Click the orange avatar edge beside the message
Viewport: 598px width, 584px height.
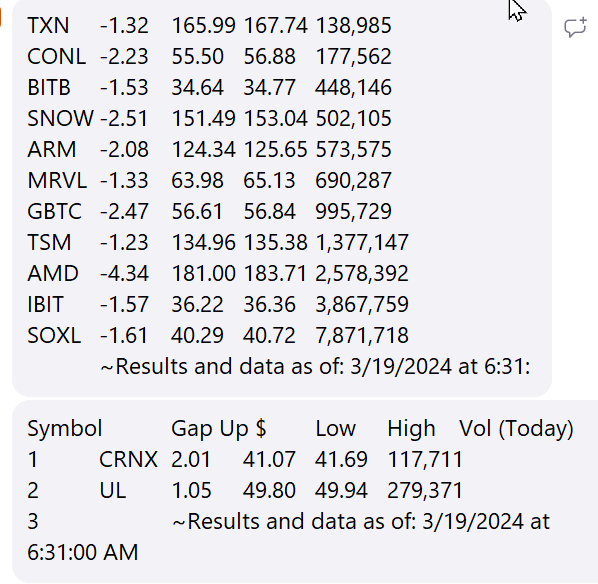(1, 17)
